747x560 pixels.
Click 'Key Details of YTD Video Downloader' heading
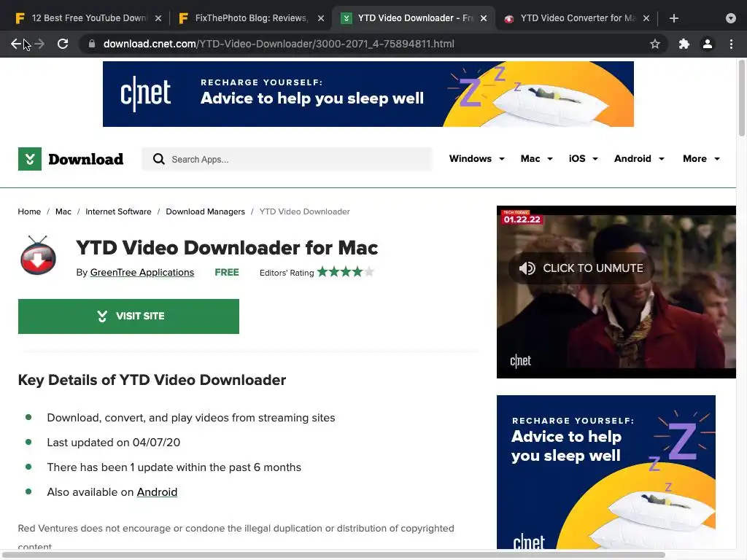pos(152,380)
